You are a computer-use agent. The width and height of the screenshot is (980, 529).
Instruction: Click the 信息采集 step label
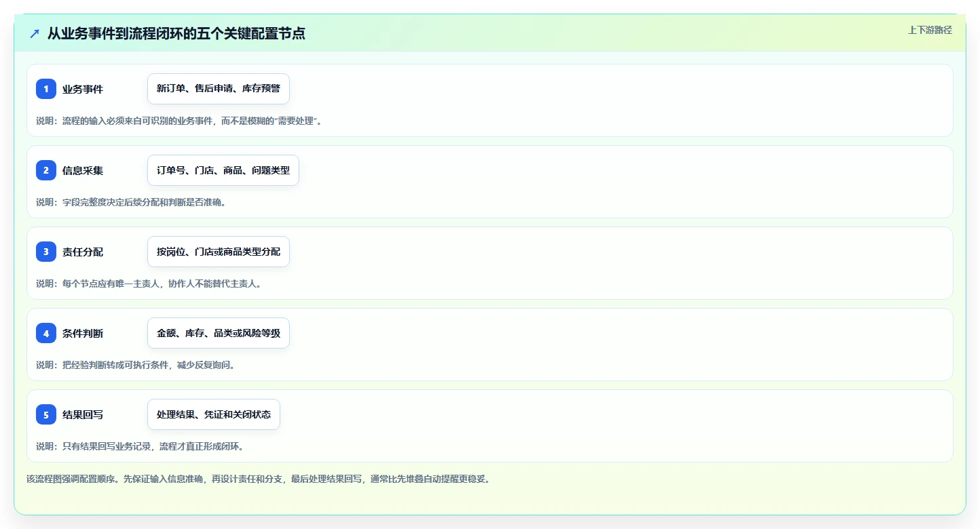pos(83,170)
